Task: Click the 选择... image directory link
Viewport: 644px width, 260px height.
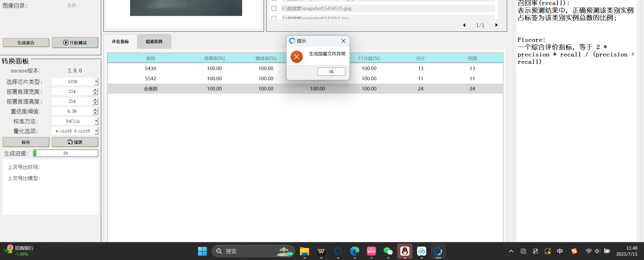Action: 75,5
